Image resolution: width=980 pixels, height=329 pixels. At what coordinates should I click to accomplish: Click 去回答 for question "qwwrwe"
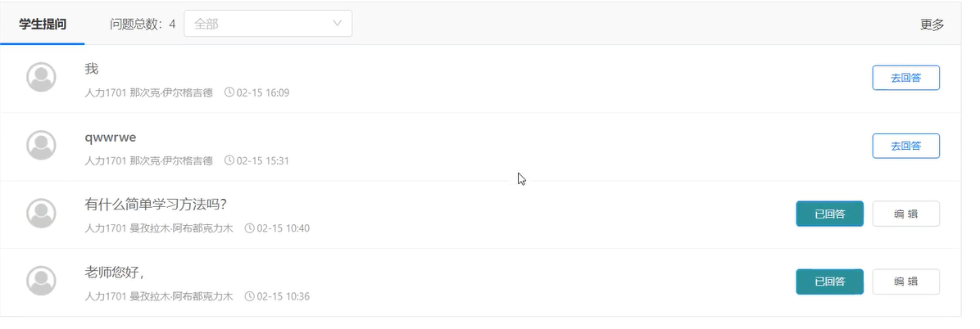point(905,146)
